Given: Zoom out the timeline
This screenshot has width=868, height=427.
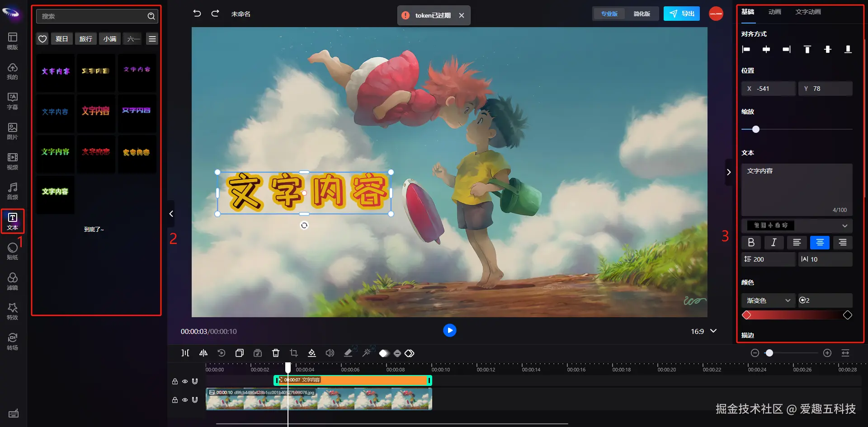Looking at the screenshot, I should (755, 353).
